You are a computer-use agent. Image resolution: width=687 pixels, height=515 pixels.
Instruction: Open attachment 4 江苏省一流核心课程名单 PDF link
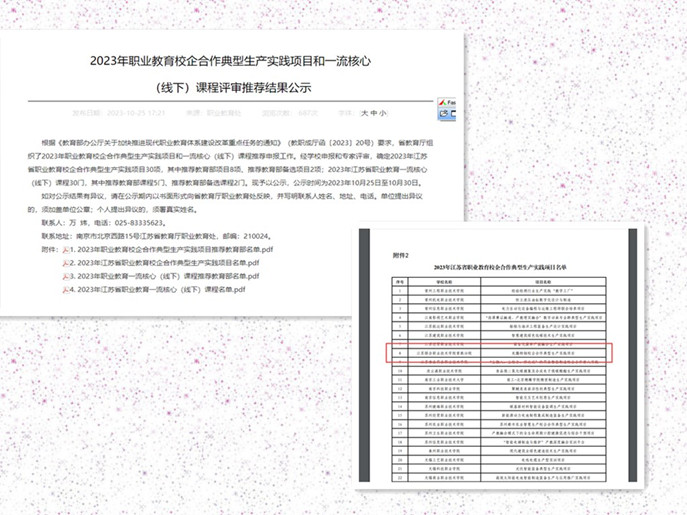point(158,290)
